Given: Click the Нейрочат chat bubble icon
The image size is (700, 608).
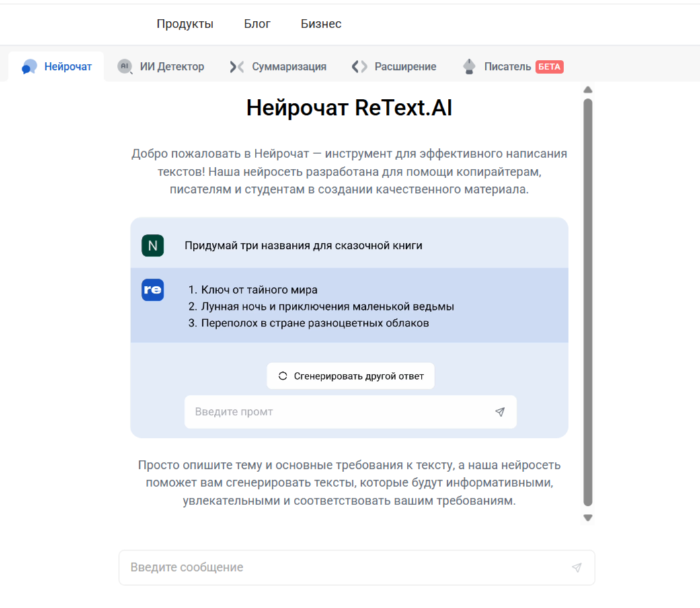Looking at the screenshot, I should [x=29, y=67].
